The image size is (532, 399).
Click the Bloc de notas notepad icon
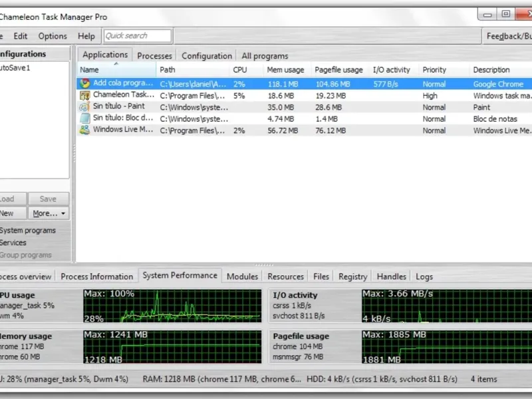pos(84,118)
